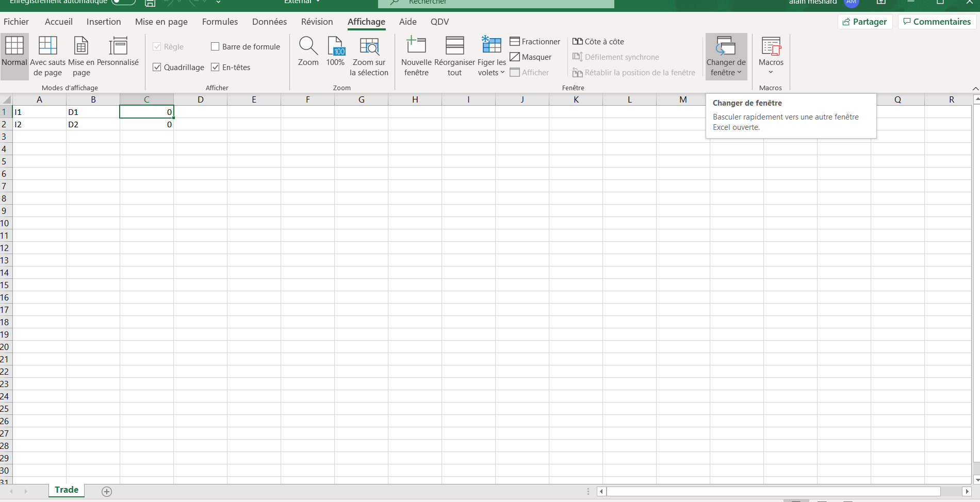Toggle the Quadrillage checkbox
980x502 pixels.
(178, 68)
